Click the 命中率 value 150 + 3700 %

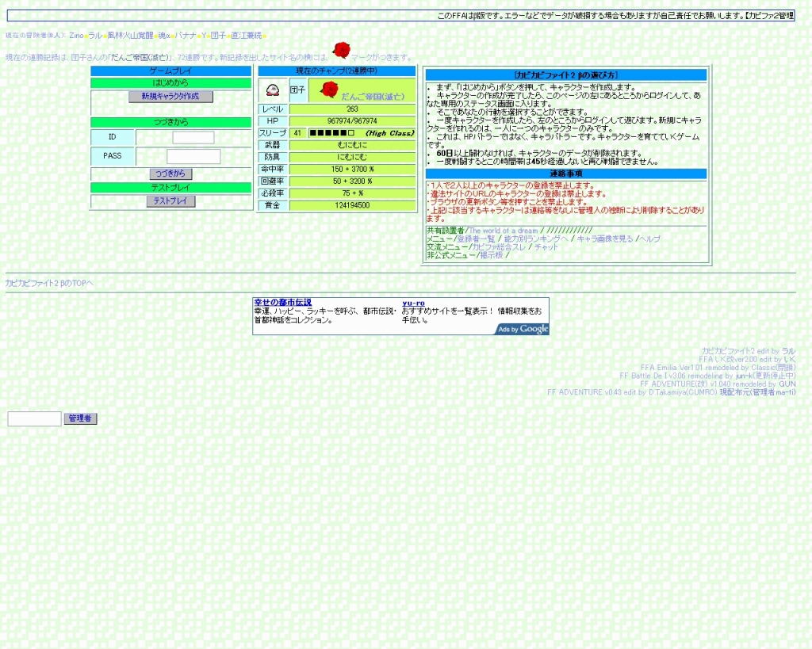coord(352,170)
